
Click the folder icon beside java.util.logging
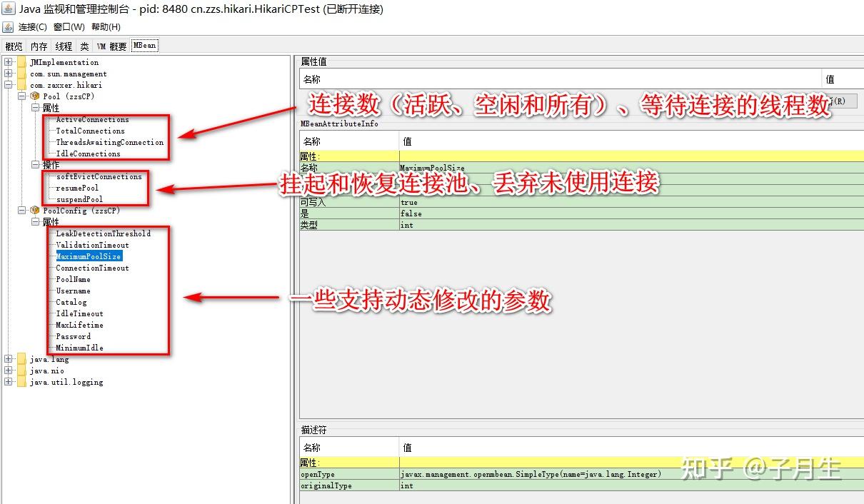coord(21,382)
